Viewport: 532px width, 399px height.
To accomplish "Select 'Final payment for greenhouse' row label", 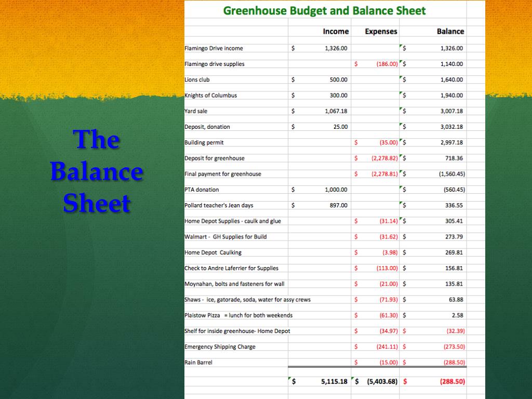I will click(223, 174).
